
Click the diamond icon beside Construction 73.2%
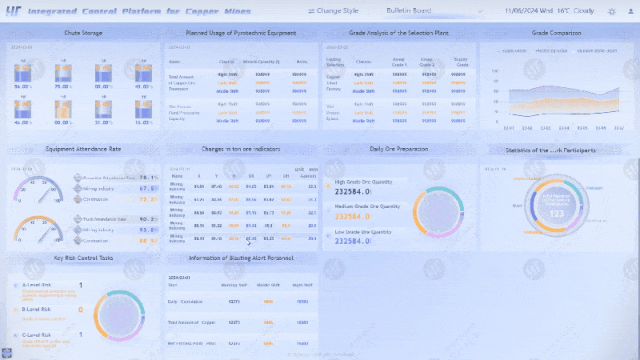[x=78, y=199]
